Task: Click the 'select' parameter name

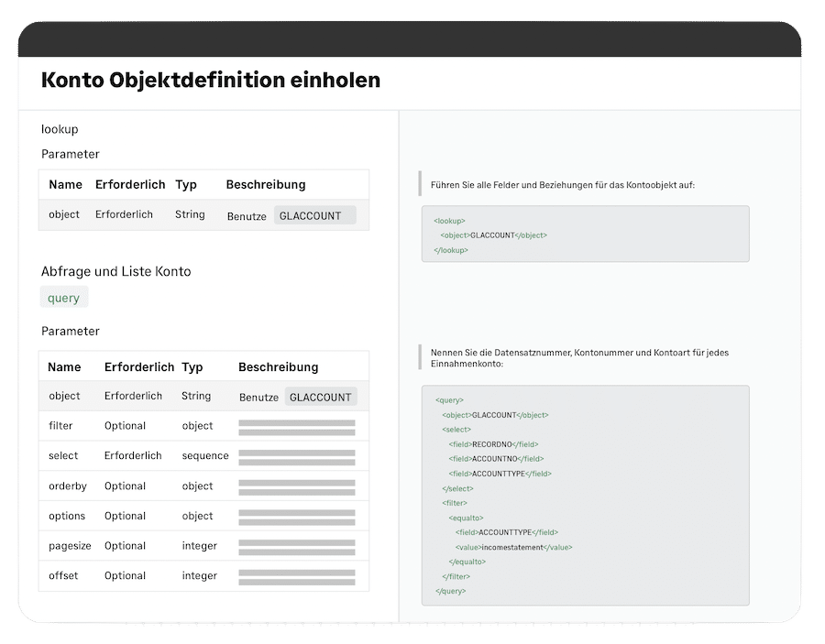Action: (63, 455)
